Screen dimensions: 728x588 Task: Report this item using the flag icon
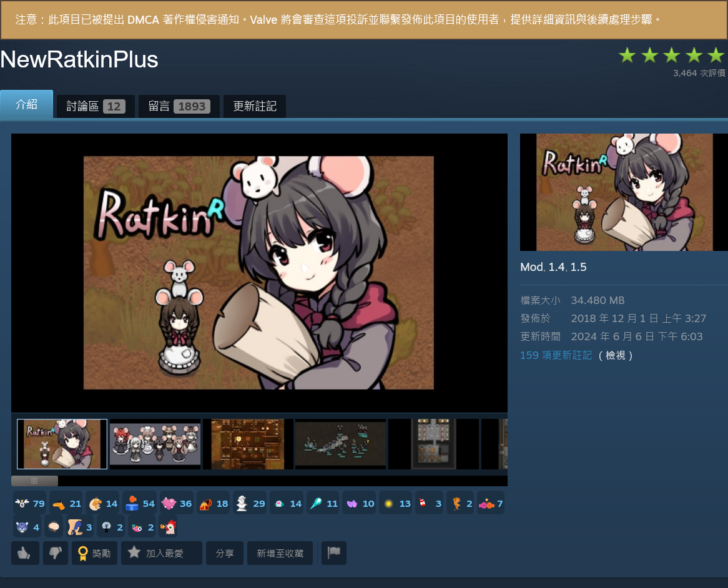point(334,552)
